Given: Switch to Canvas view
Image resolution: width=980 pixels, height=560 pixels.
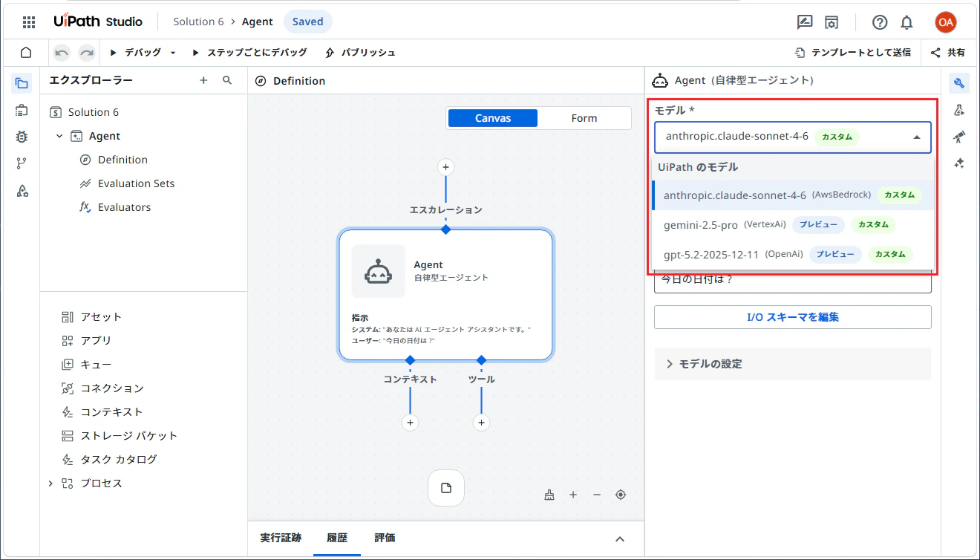Looking at the screenshot, I should point(494,118).
